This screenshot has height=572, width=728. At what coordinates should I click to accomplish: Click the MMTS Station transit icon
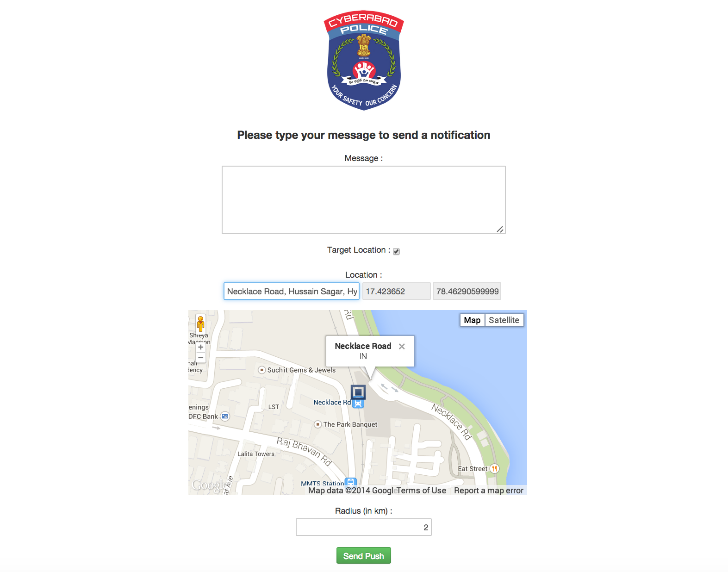[x=351, y=483]
